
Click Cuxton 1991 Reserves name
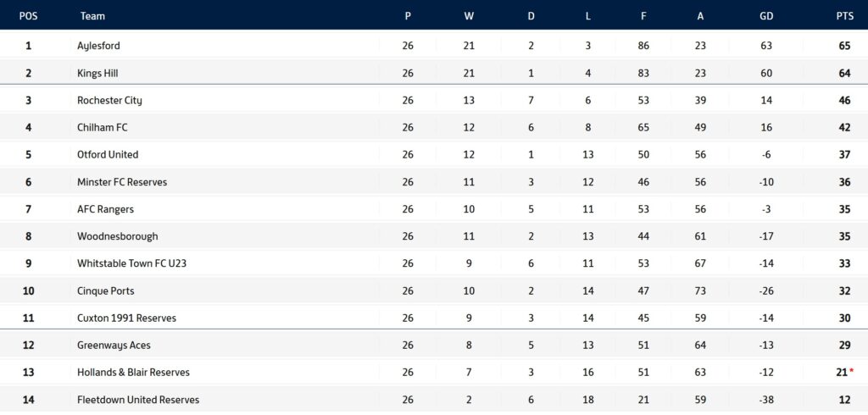127,318
